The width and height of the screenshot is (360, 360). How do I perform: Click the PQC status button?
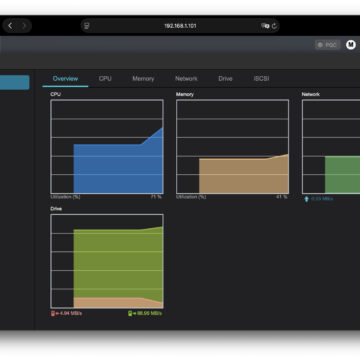pos(328,45)
